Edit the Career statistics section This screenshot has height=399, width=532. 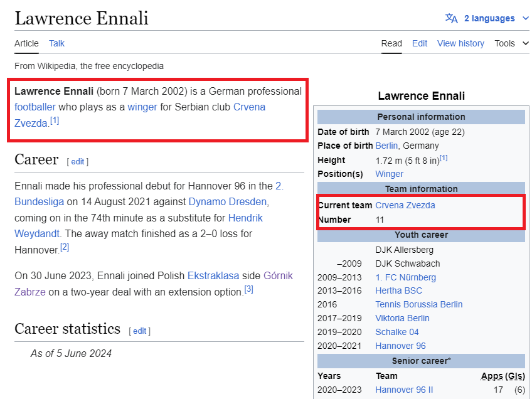[x=139, y=331]
